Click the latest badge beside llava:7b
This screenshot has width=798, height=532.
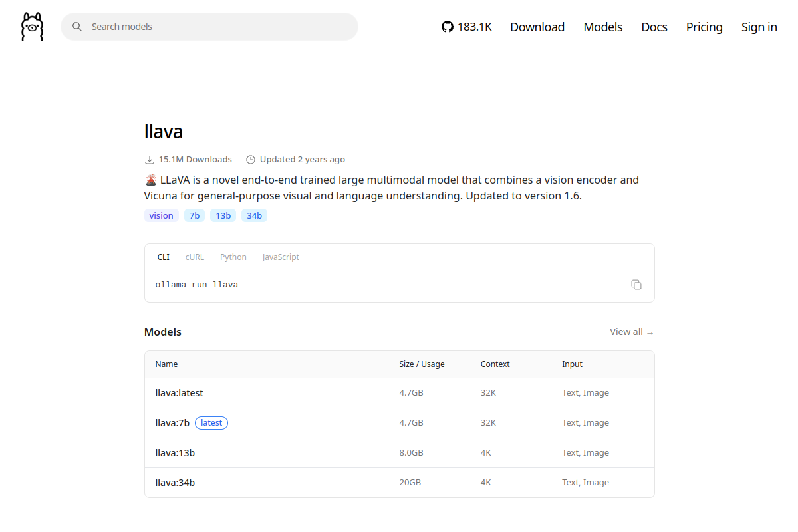pos(211,423)
